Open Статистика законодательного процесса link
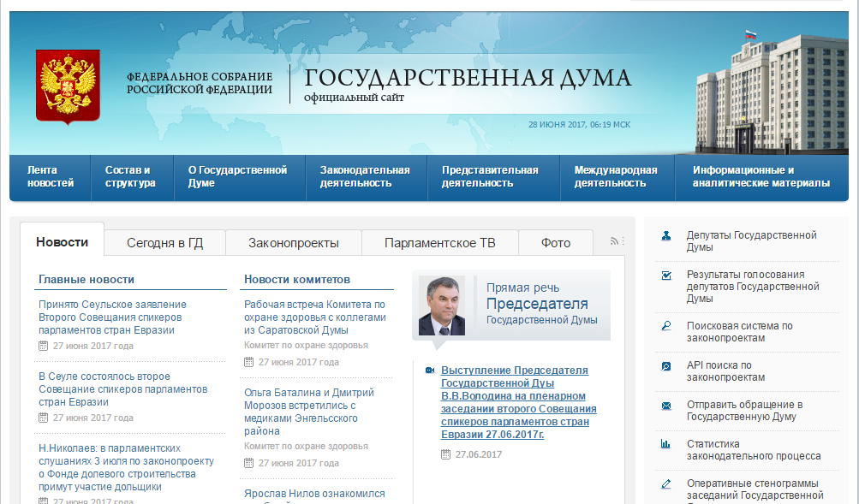Viewport: 859px width, 504px height. click(754, 450)
